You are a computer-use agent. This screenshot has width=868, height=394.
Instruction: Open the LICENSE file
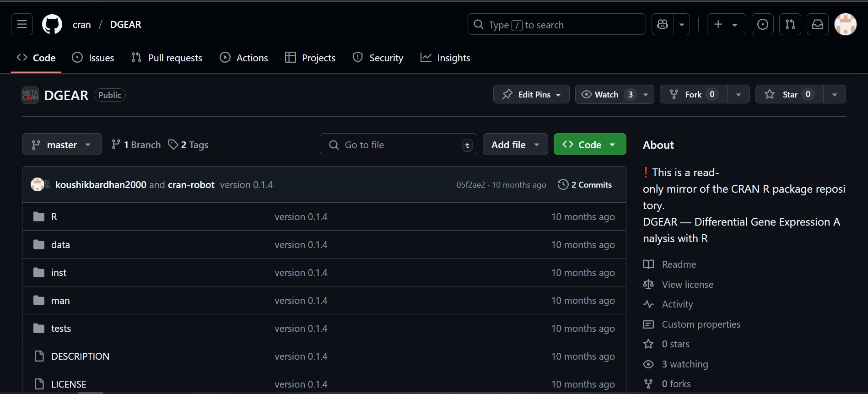[x=69, y=384]
